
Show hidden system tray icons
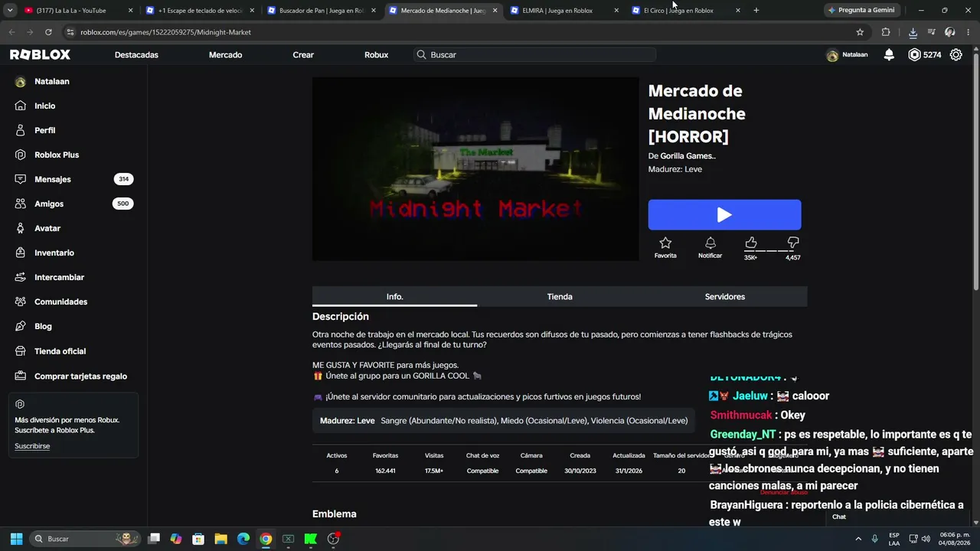[857, 539]
